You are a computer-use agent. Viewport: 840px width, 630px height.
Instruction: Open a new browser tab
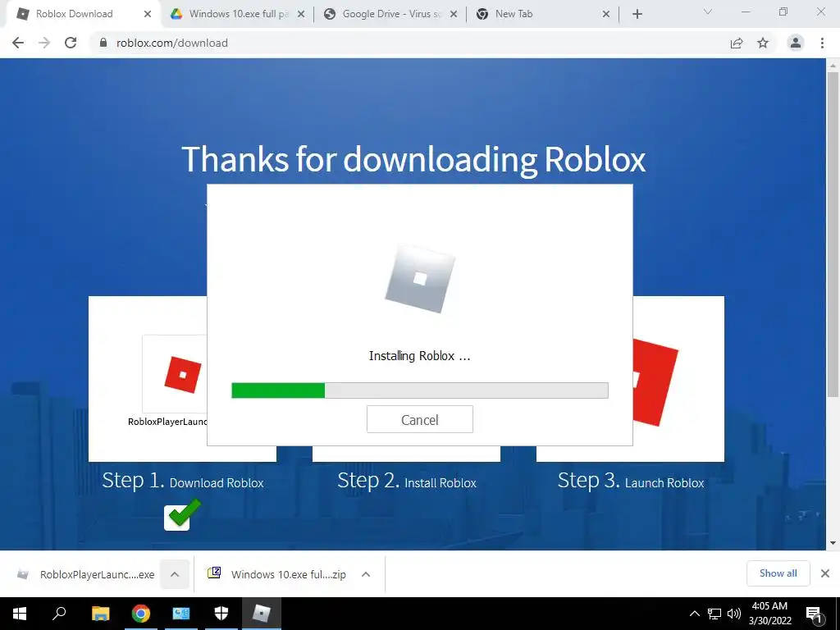[637, 14]
